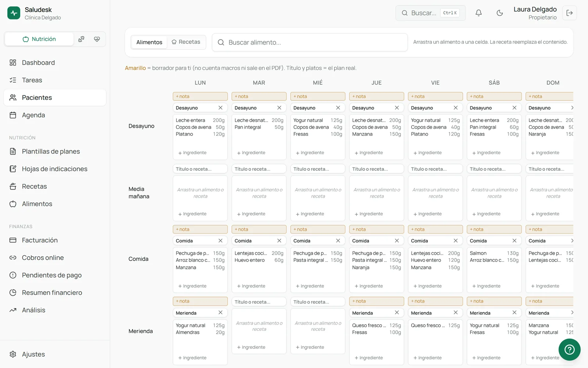Open Plantillas de planes

[55, 151]
